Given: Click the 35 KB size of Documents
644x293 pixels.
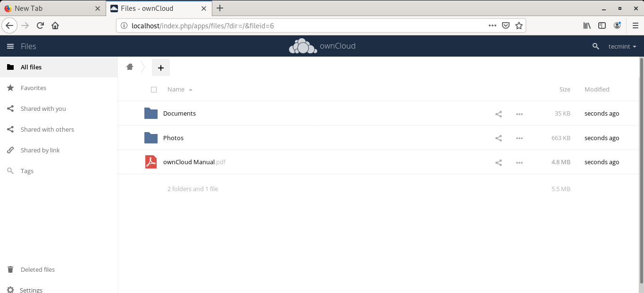Looking at the screenshot, I should tap(562, 114).
